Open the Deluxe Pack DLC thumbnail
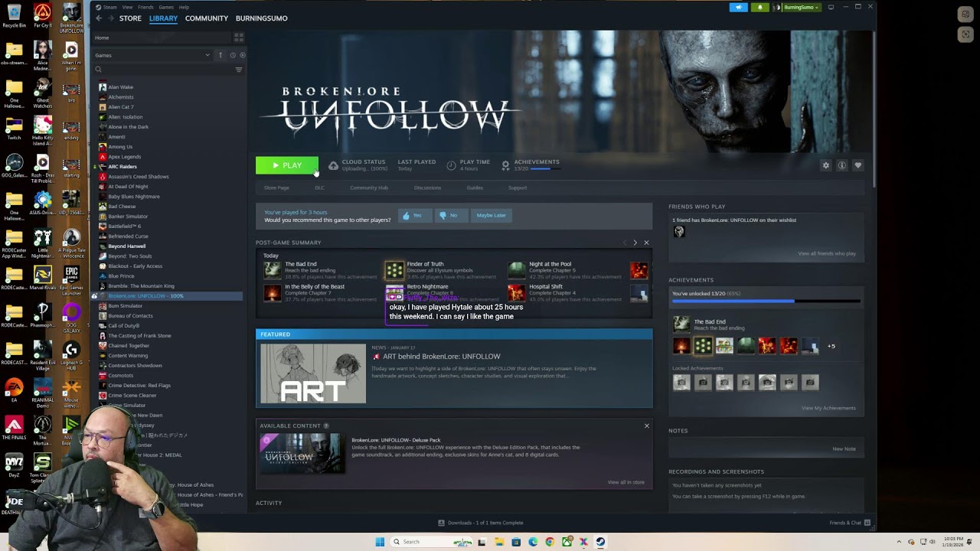The width and height of the screenshot is (980, 551). 302,453
